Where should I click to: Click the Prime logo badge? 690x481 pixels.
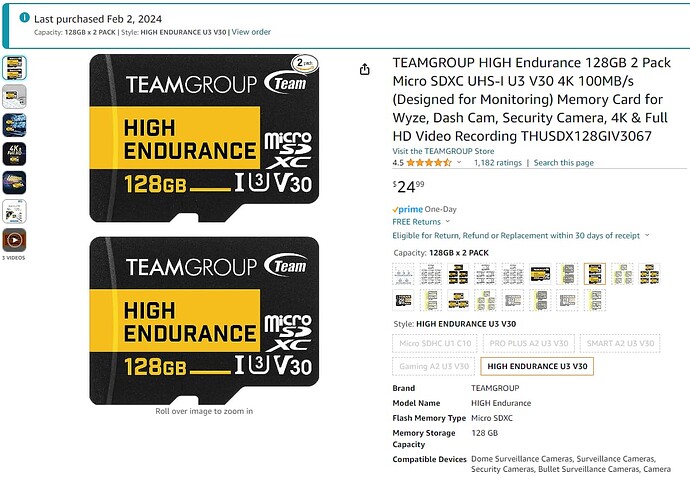pyautogui.click(x=407, y=209)
